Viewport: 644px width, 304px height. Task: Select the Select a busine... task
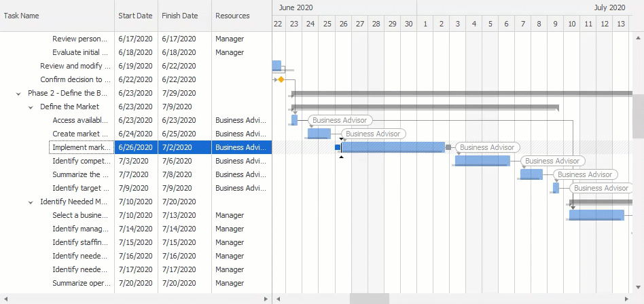[80, 215]
